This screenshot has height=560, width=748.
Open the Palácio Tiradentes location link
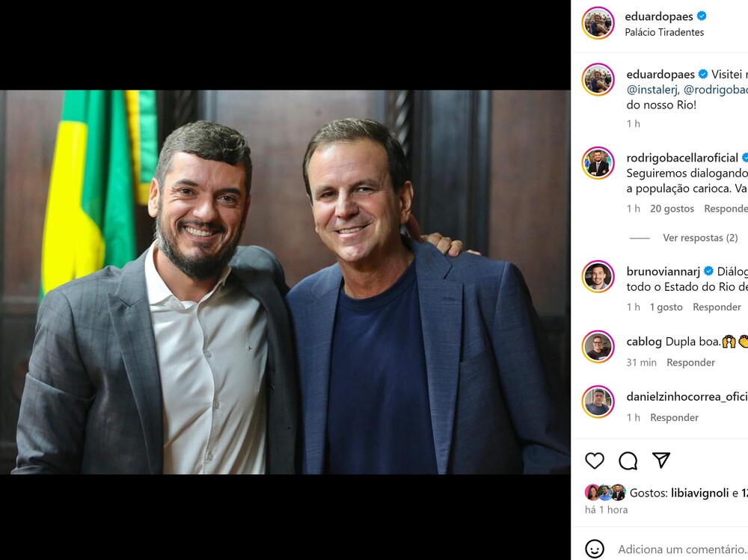click(664, 32)
